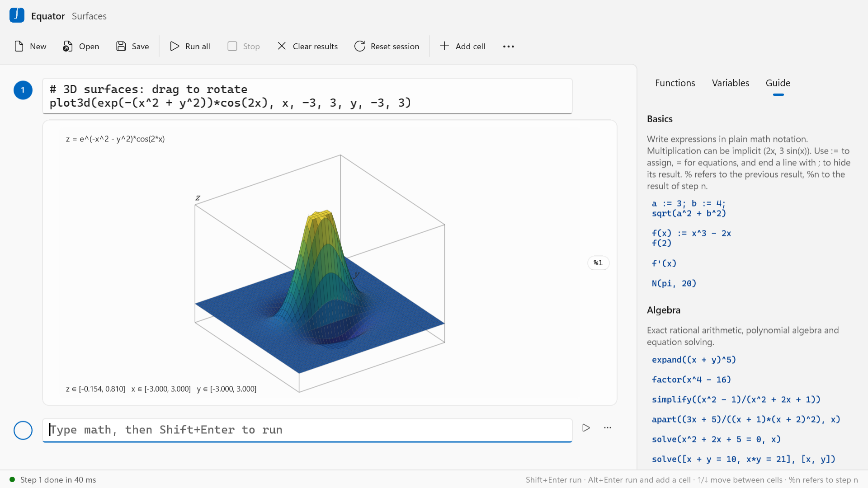
Task: Click the Surfaces notebook title
Action: tap(89, 16)
